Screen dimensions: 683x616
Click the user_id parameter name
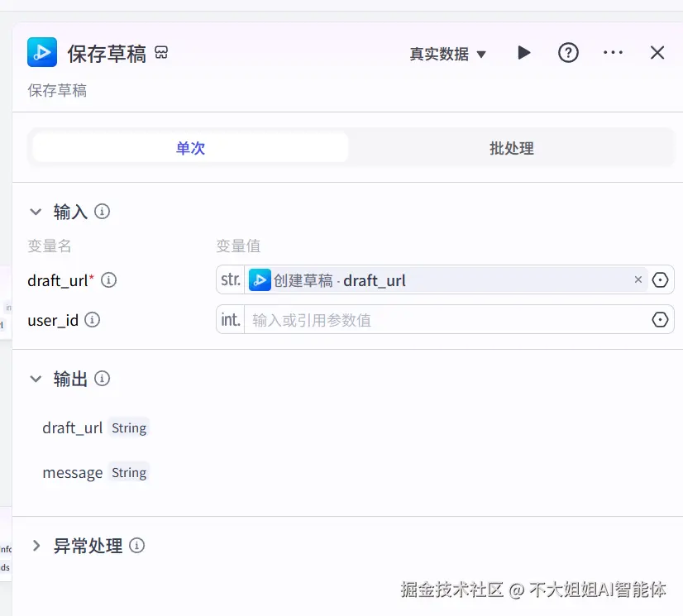[x=53, y=320]
